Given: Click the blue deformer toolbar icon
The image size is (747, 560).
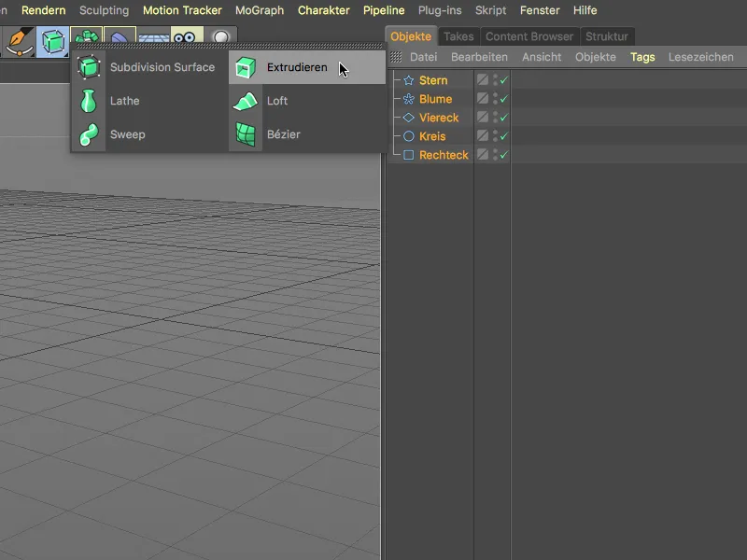Looking at the screenshot, I should [x=120, y=35].
